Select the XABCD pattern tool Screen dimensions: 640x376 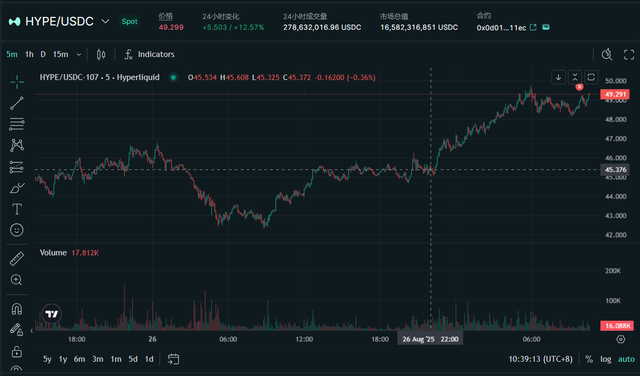17,145
